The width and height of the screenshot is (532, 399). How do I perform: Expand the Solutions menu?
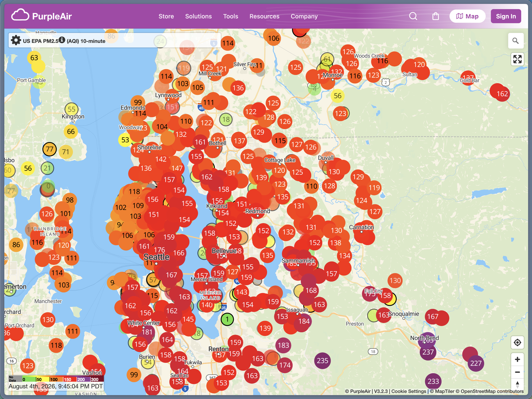(198, 16)
